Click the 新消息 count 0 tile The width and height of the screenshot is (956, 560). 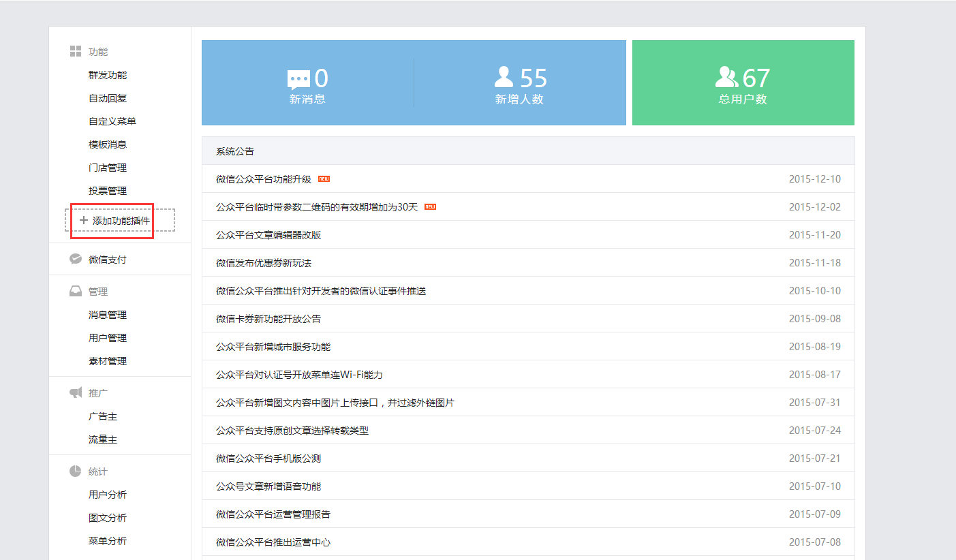point(308,83)
